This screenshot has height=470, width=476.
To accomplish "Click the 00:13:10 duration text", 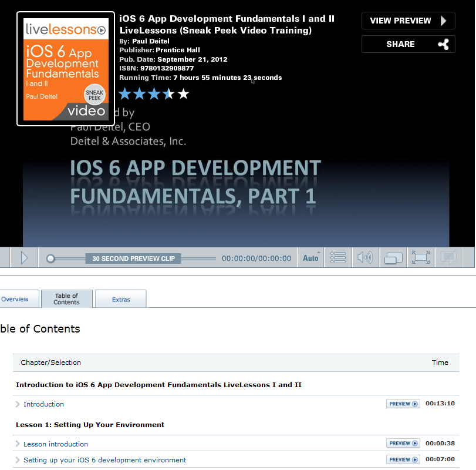I will pyautogui.click(x=440, y=404).
